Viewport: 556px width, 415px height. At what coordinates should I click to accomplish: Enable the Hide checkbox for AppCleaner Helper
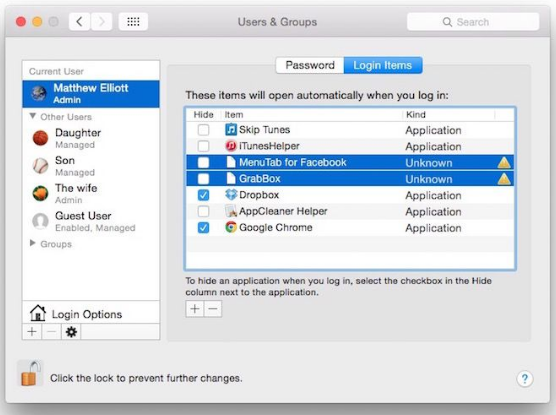coord(204,211)
